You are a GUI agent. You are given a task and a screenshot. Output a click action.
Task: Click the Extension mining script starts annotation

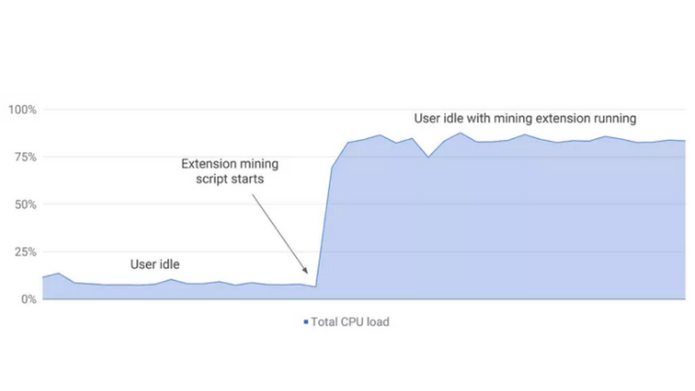pos(230,171)
